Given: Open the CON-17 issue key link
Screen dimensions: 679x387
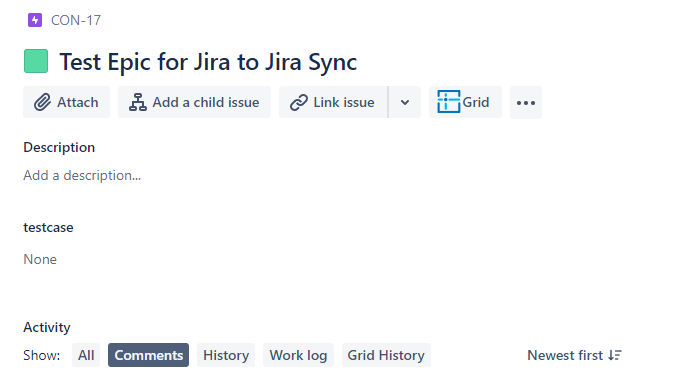Looking at the screenshot, I should coord(76,20).
